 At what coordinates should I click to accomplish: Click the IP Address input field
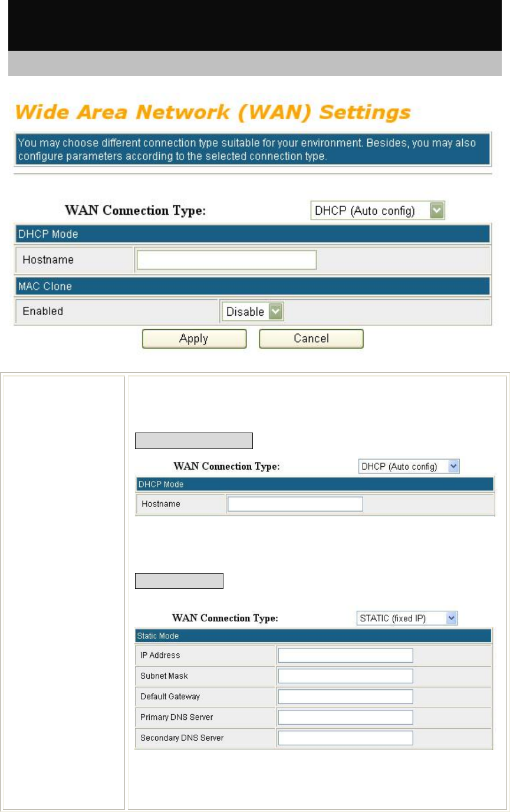(346, 656)
